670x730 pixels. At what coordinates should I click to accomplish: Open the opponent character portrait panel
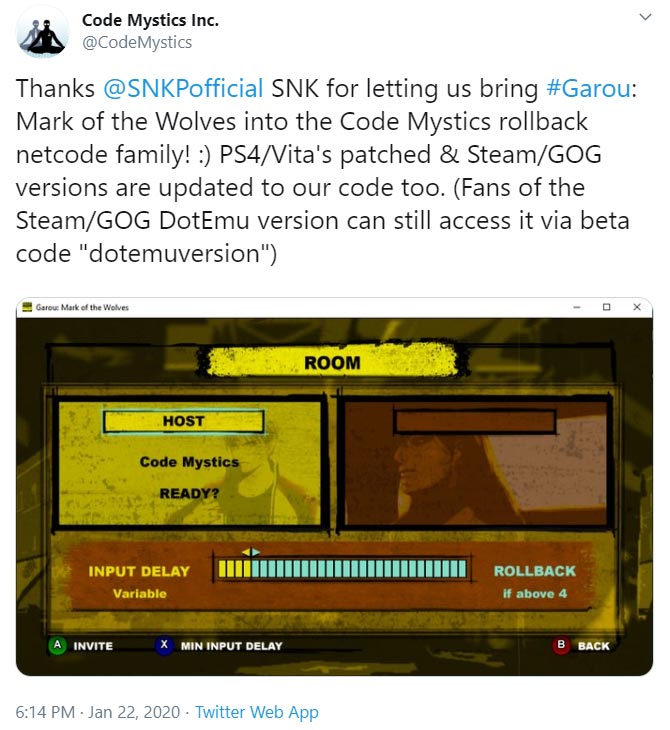474,462
